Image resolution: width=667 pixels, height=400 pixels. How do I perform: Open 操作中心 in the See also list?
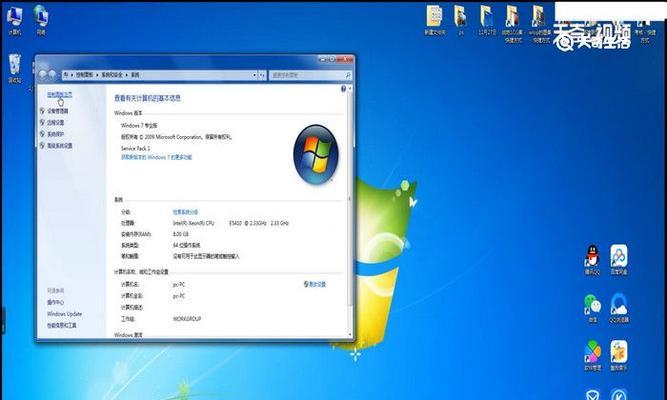click(x=55, y=303)
